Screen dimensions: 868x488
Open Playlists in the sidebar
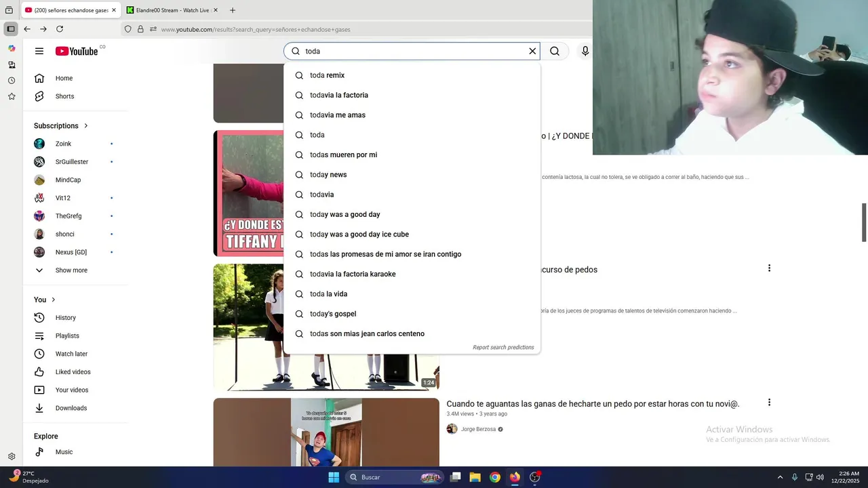[75, 335]
